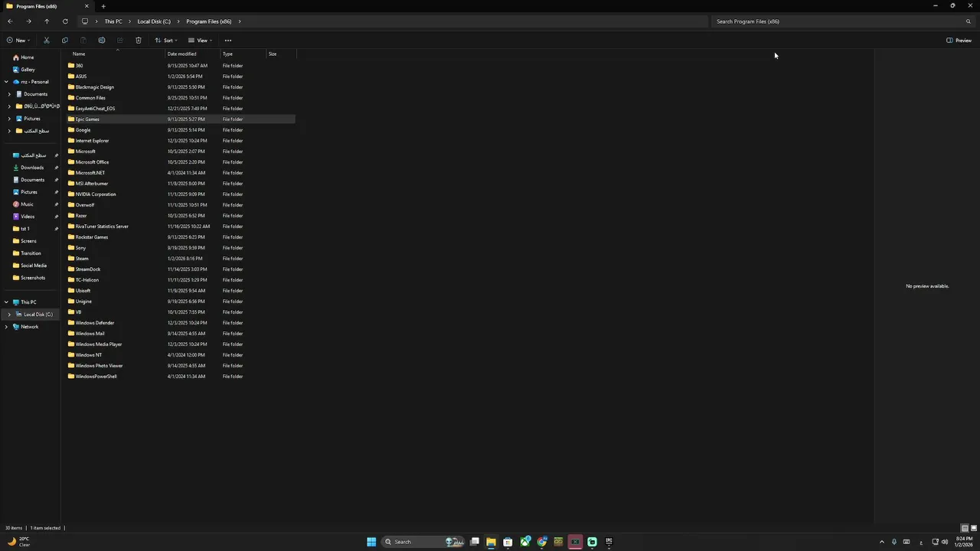The image size is (980, 551).
Task: Open the See more ellipsis menu
Action: (228, 41)
